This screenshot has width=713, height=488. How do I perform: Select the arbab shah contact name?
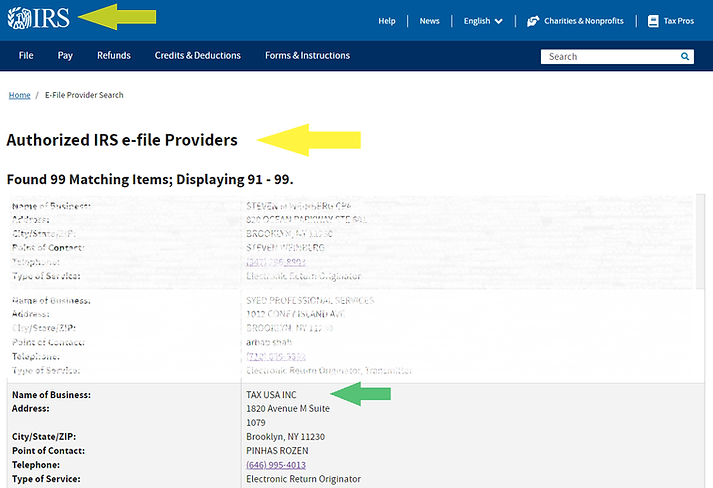(x=269, y=342)
